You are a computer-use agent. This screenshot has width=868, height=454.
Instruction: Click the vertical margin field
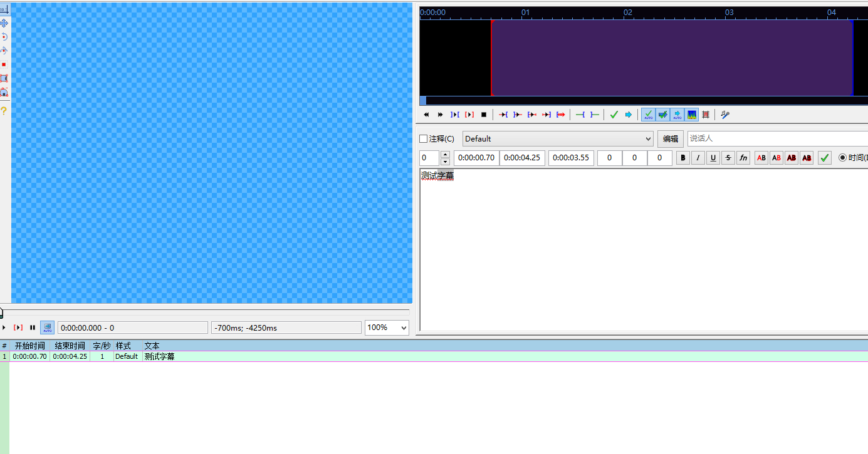tap(659, 158)
